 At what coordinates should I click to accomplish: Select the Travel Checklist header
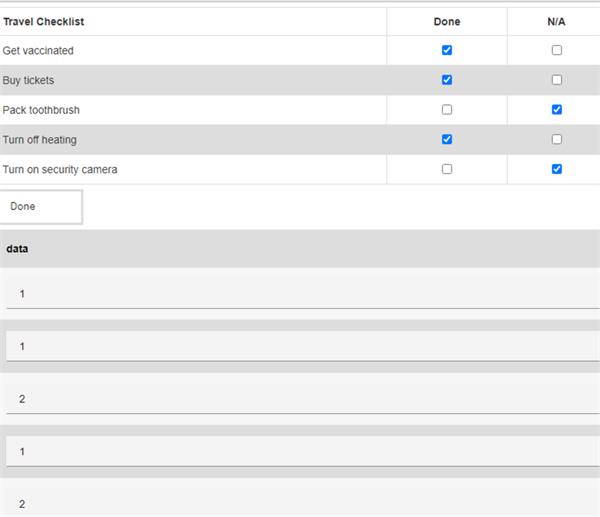[x=44, y=22]
